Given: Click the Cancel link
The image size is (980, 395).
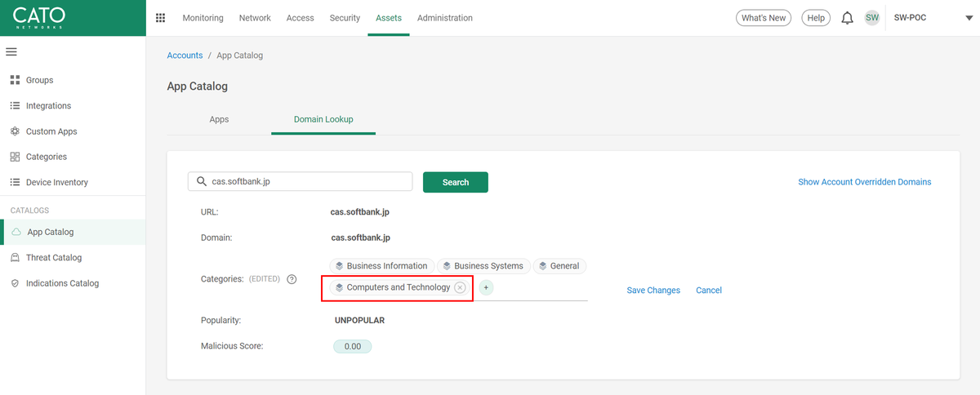Looking at the screenshot, I should (x=709, y=291).
